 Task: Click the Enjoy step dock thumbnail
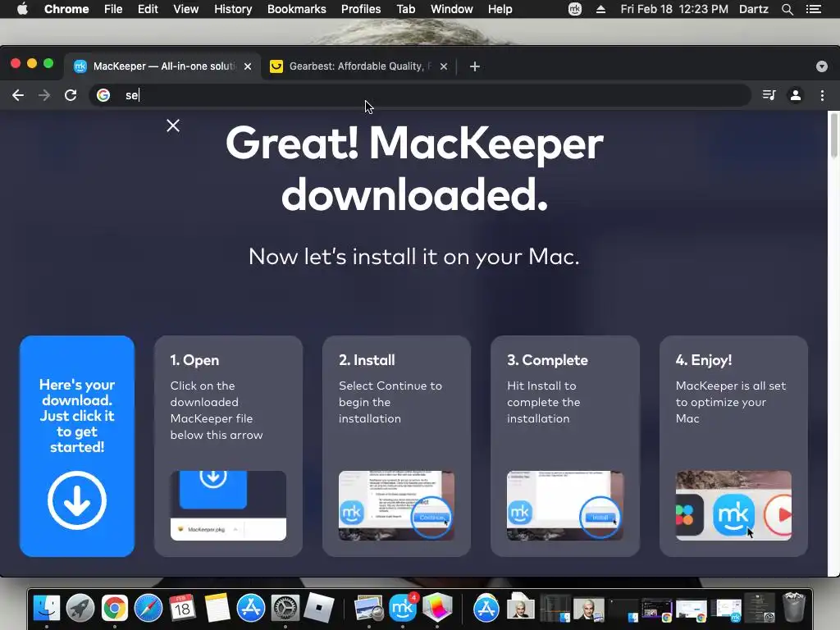[733, 505]
